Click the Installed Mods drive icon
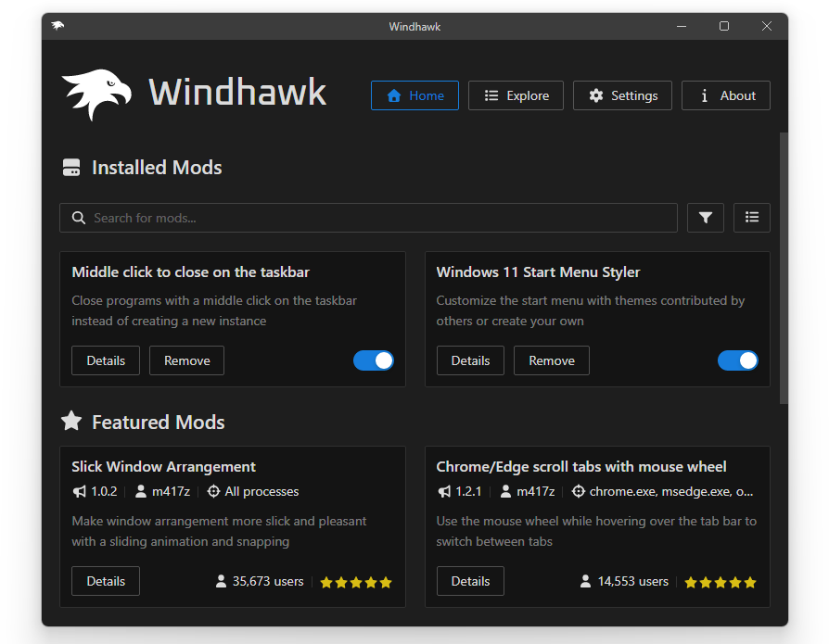Image resolution: width=829 pixels, height=644 pixels. point(71,168)
